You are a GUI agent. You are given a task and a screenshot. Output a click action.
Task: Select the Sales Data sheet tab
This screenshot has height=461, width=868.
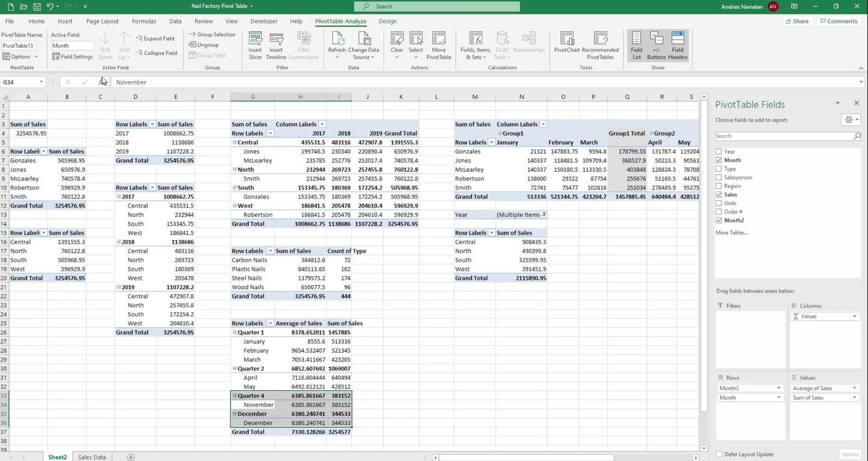point(91,457)
